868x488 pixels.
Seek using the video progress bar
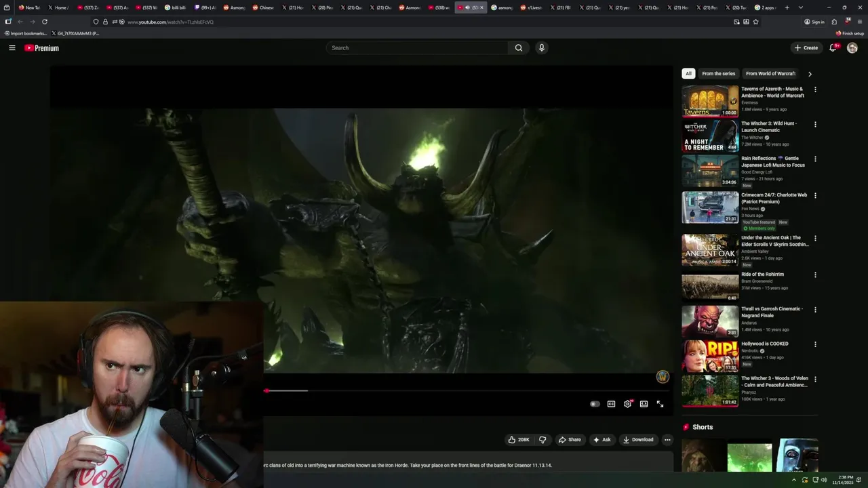(468, 391)
